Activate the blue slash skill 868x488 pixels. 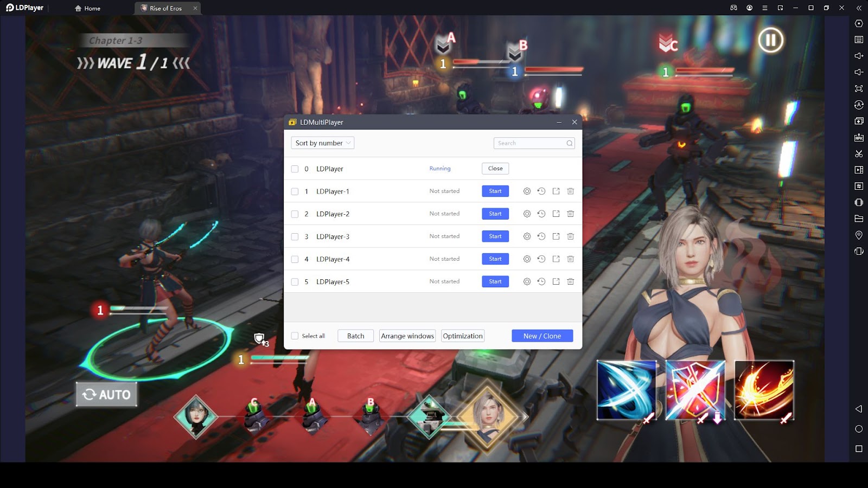[627, 390]
